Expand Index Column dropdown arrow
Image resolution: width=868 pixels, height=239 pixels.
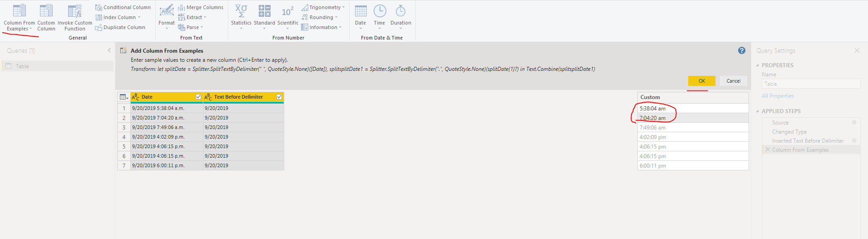click(x=139, y=17)
